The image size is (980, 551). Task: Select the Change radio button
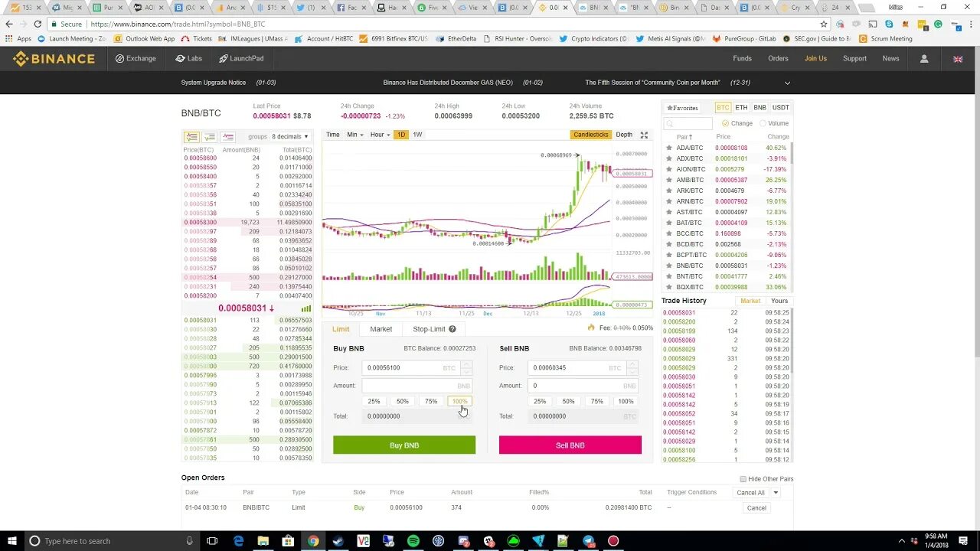pos(724,123)
